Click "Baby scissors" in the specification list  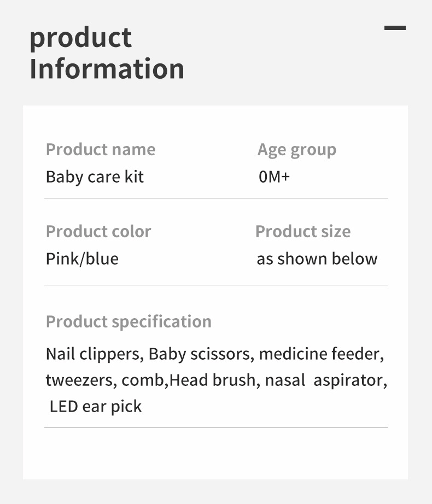click(x=200, y=354)
